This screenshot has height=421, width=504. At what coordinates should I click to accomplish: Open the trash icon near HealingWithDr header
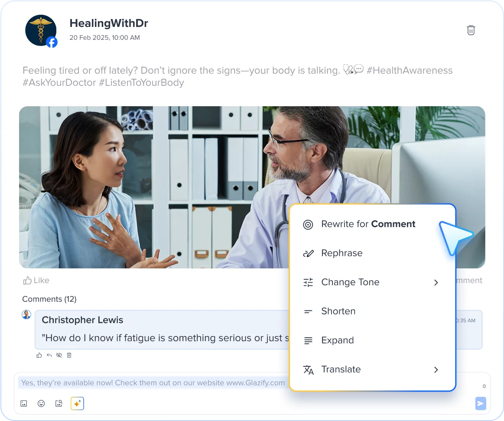[x=471, y=30]
